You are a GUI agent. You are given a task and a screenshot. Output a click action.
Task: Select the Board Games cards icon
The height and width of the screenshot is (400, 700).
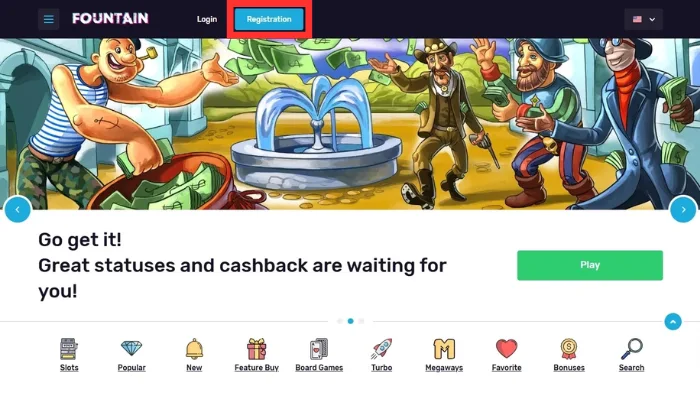point(319,349)
